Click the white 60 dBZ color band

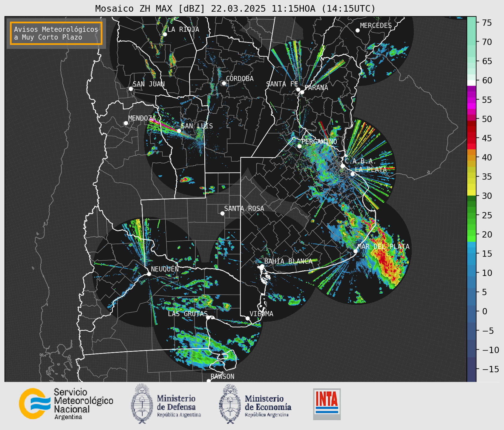471,83
